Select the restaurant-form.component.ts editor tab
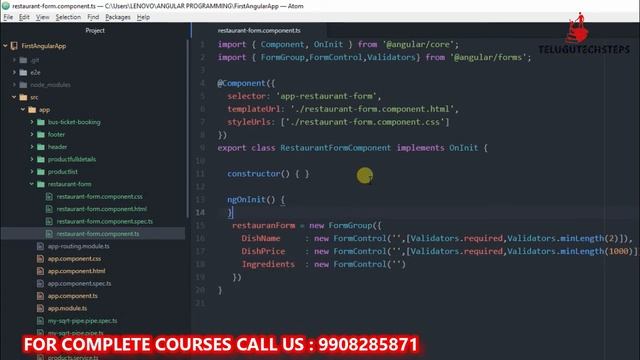Viewport: 640px width, 360px height. [259, 31]
